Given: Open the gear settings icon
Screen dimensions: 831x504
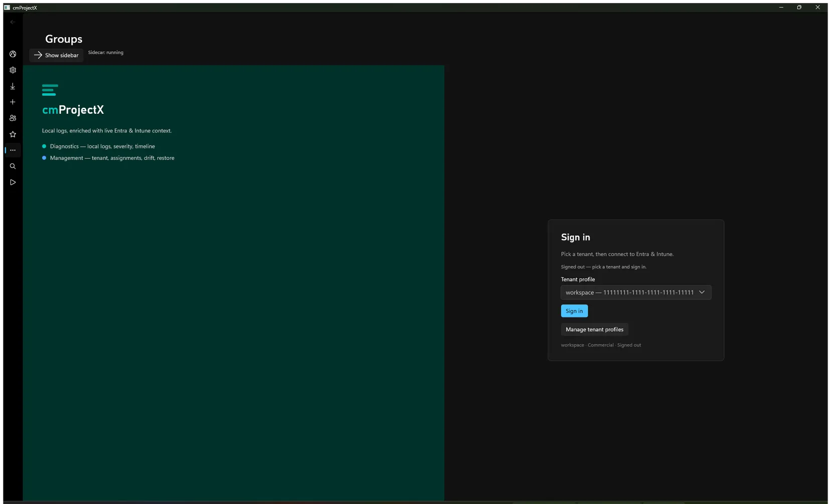Looking at the screenshot, I should click(13, 70).
